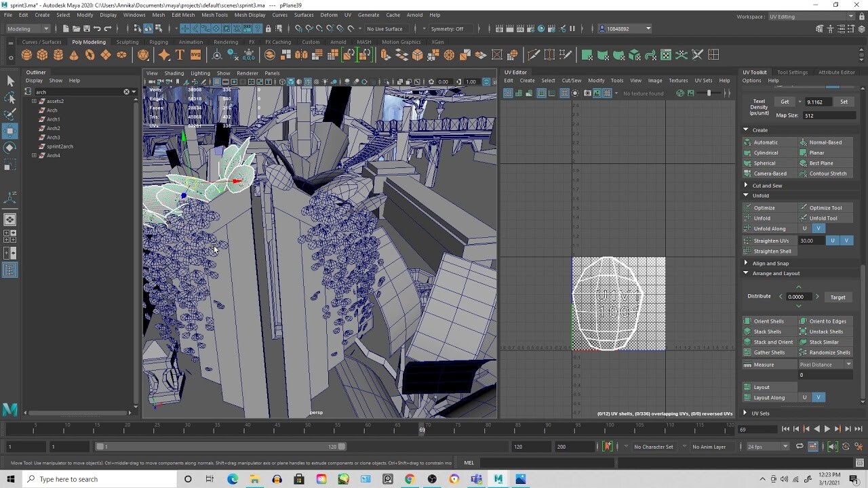868x488 pixels.
Task: Toggle the U button for Layout Along
Action: click(805, 398)
